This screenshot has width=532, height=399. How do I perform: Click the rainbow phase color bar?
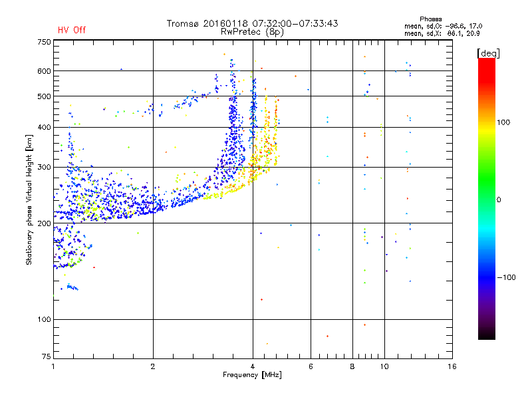(x=487, y=198)
